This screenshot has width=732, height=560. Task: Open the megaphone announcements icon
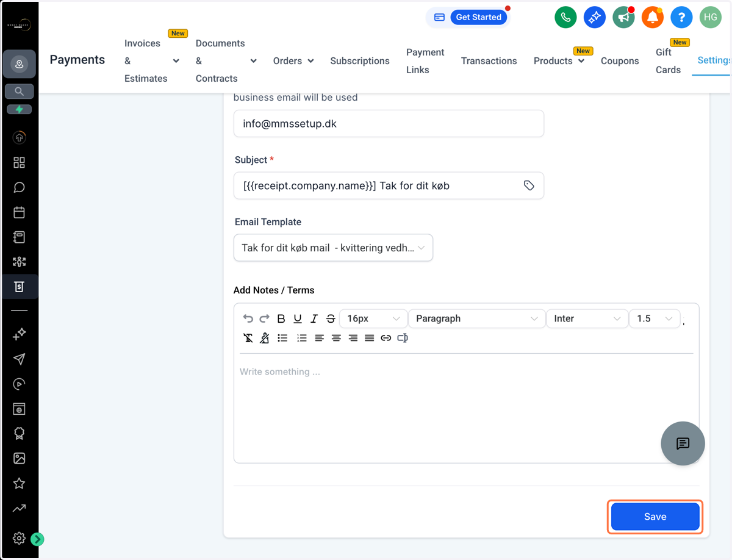click(623, 17)
